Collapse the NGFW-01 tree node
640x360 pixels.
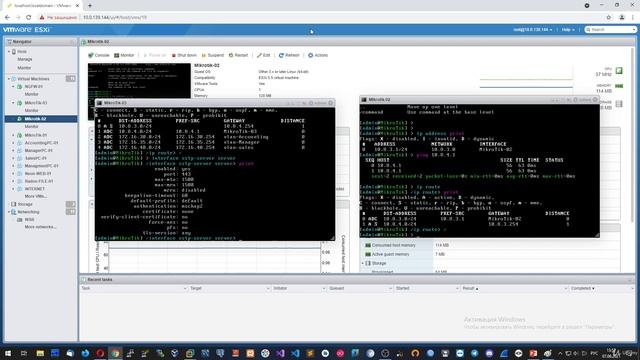click(13, 87)
